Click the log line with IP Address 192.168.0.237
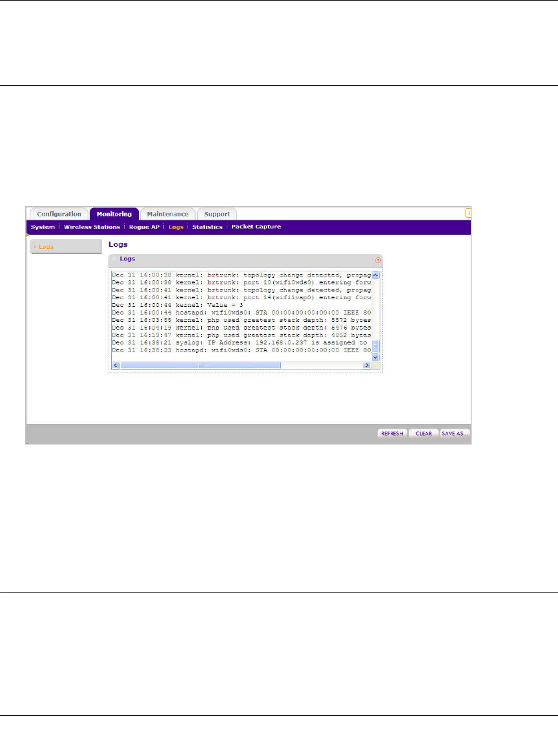Viewport: 558px width, 756px height. (240, 343)
